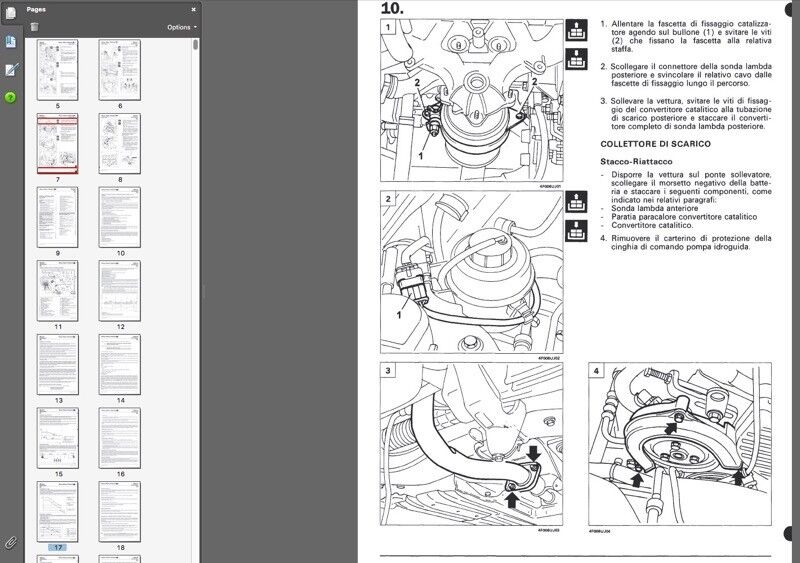Viewport: 800px width, 563px height.
Task: Open the Bookmarks panel icon
Action: click(10, 44)
